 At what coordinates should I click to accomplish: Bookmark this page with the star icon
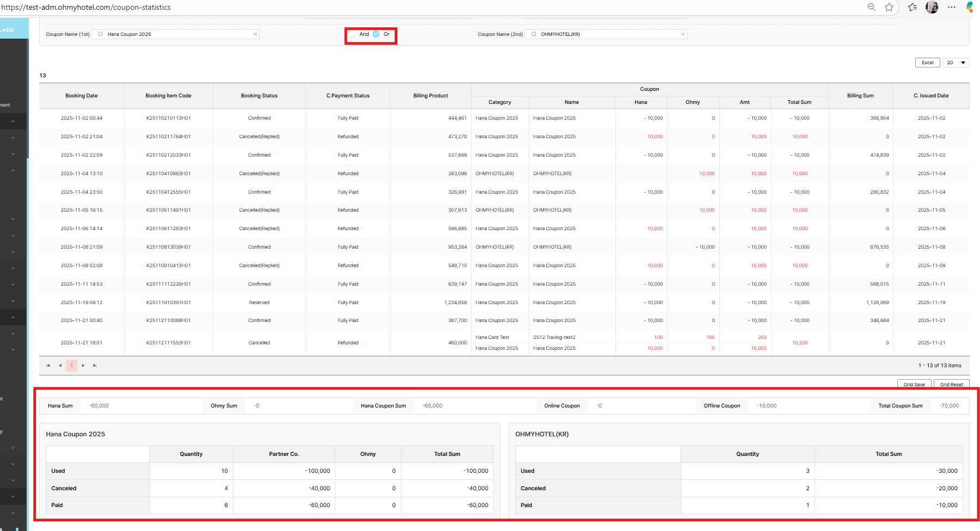tap(889, 7)
